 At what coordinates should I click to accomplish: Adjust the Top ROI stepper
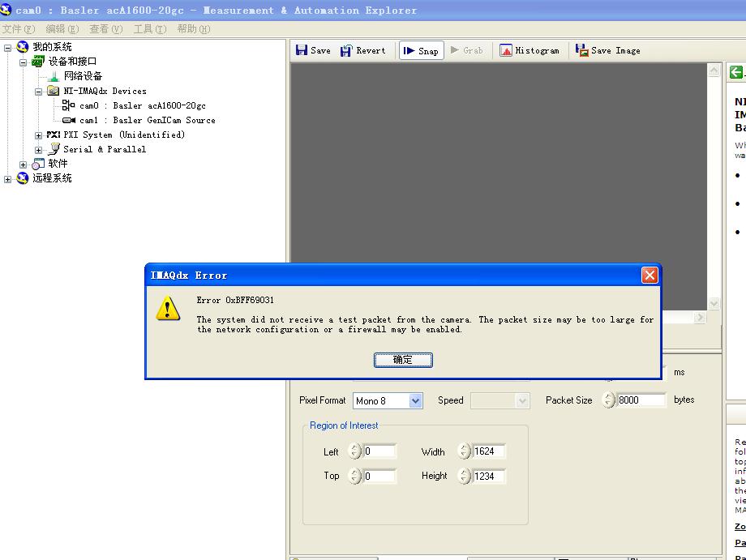354,476
